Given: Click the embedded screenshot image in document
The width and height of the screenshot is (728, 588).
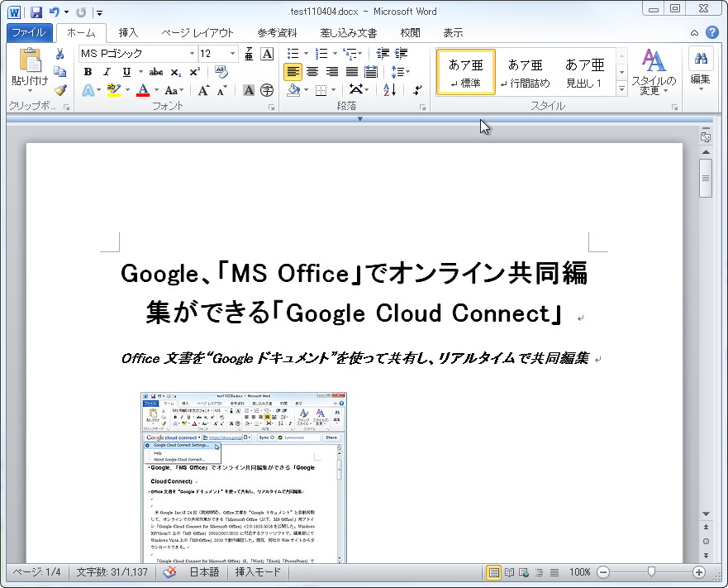Looking at the screenshot, I should tap(245, 478).
